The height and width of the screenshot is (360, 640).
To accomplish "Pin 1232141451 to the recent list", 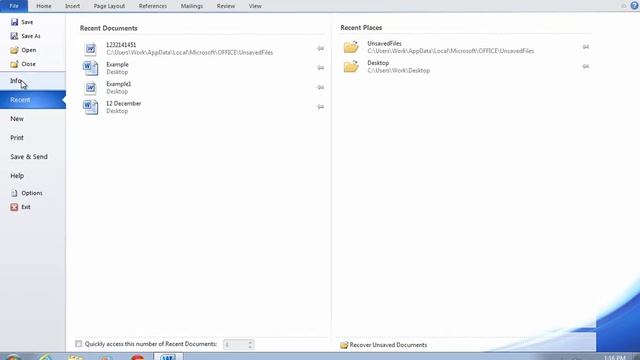I will 320,49.
